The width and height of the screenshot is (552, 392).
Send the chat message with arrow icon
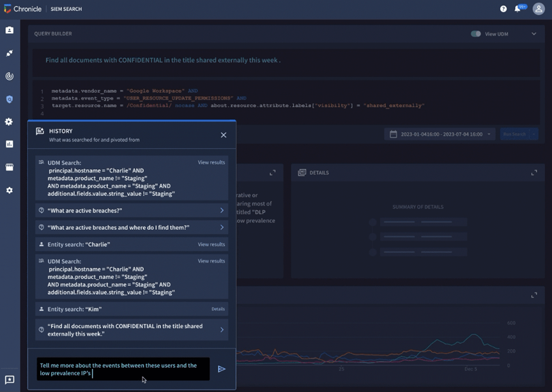[222, 369]
